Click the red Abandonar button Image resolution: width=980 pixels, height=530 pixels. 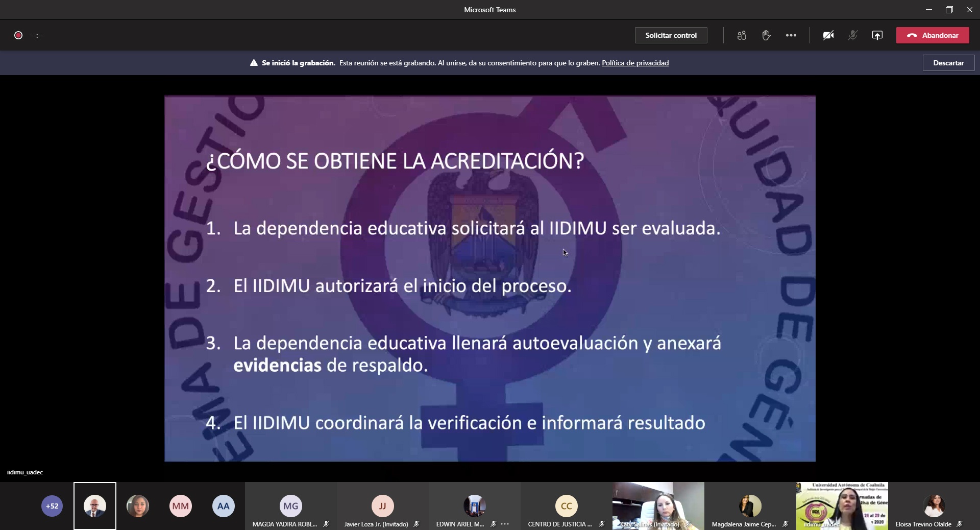(933, 35)
